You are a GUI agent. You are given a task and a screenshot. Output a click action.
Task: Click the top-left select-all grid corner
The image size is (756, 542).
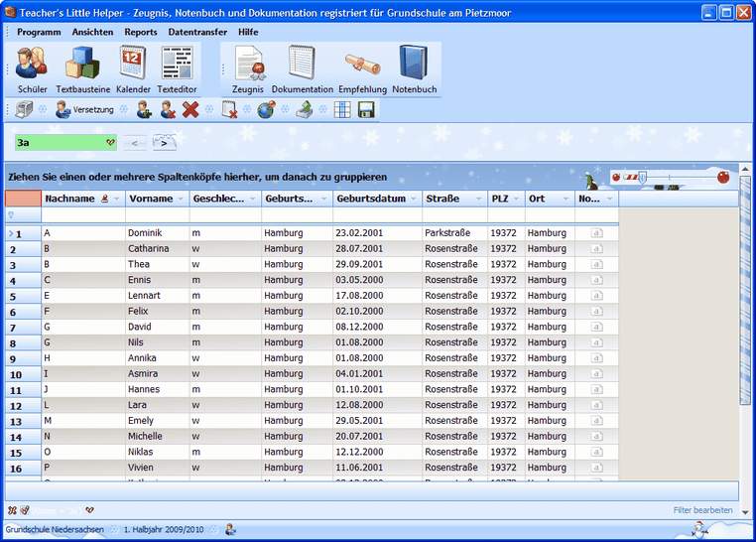click(23, 199)
